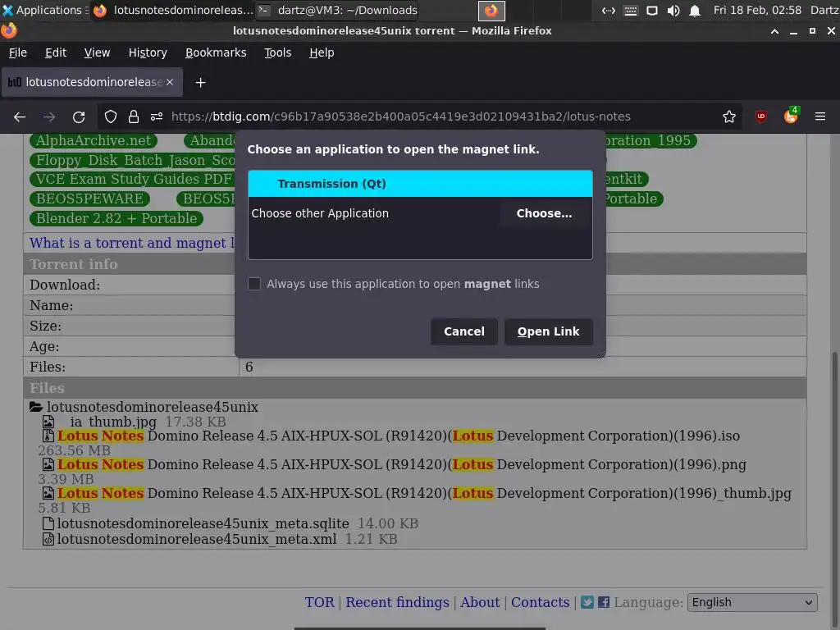840x630 pixels.
Task: Open What is a torrent and magnet link
Action: (x=132, y=243)
